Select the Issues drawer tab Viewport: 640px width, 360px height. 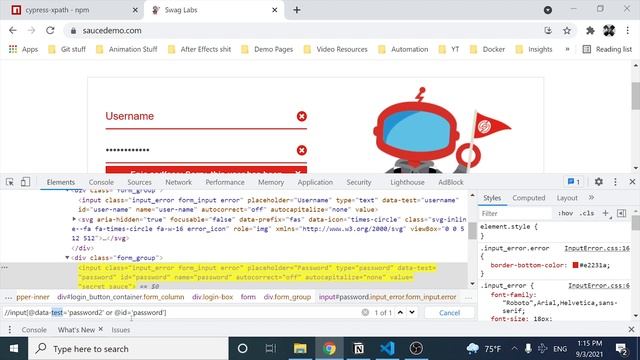pos(121,330)
